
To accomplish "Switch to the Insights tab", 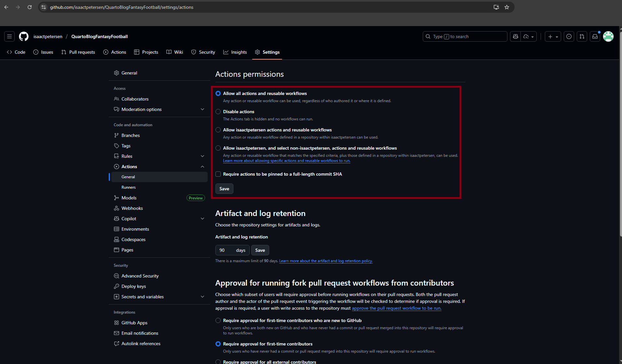I will [235, 52].
